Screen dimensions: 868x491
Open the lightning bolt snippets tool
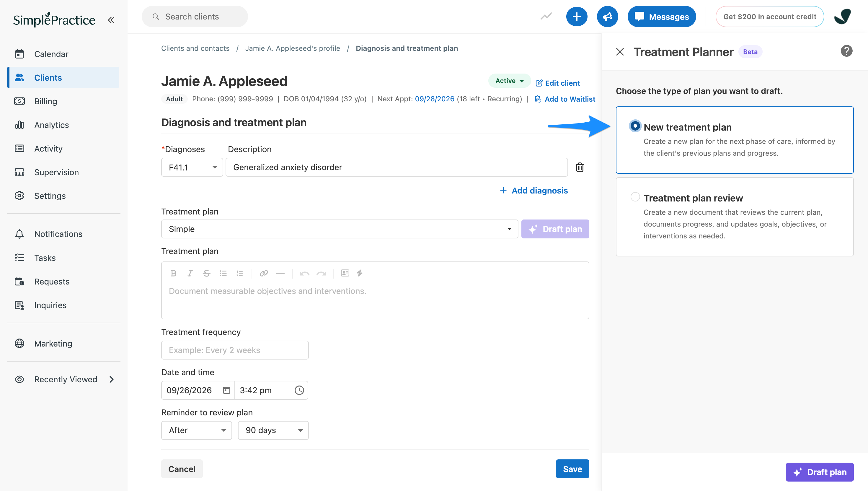coord(360,273)
